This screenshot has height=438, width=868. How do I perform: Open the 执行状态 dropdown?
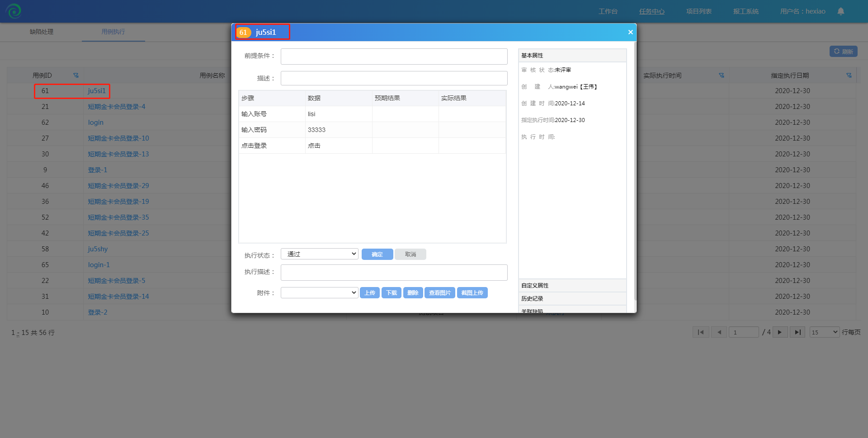(319, 254)
